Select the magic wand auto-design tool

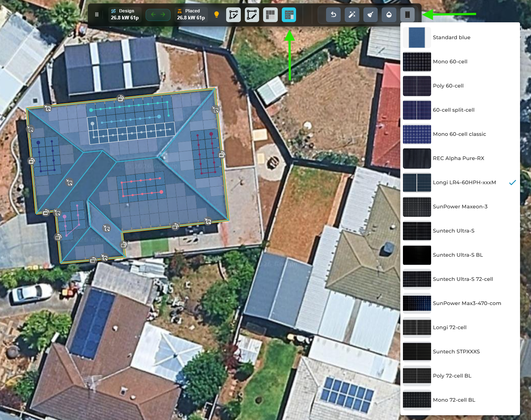[x=352, y=15]
